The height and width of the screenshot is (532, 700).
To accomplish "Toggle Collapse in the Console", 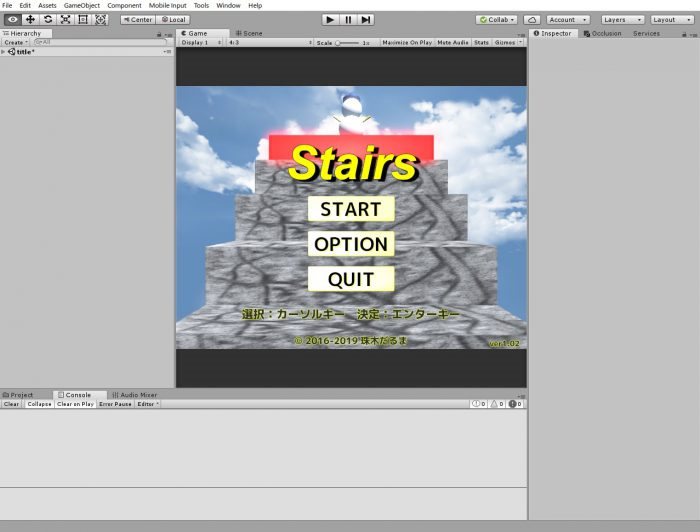I will tap(39, 404).
